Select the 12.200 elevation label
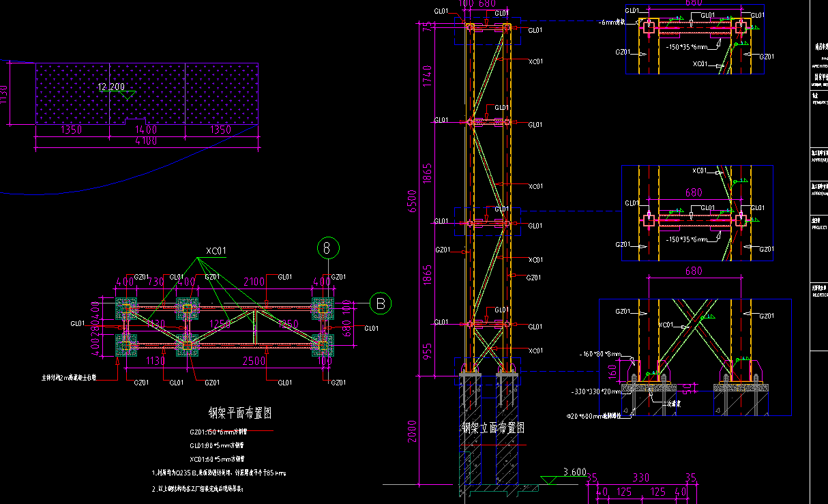Viewport: 828px width, 504px height. tap(111, 87)
